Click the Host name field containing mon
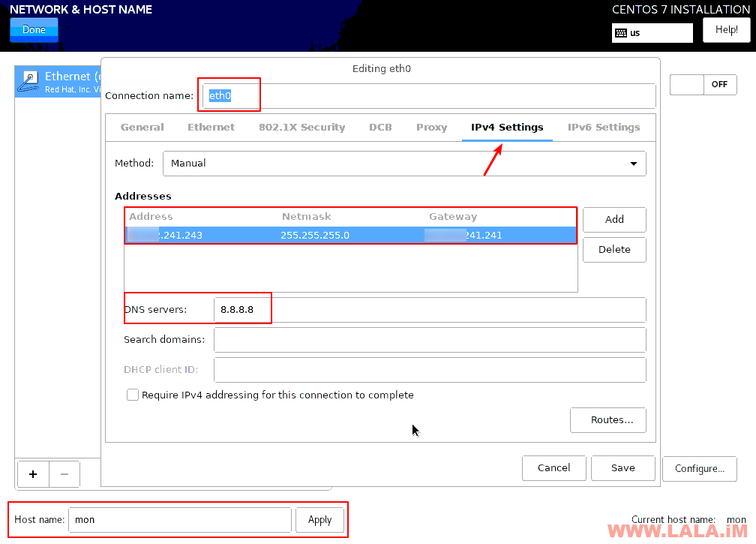 click(180, 520)
